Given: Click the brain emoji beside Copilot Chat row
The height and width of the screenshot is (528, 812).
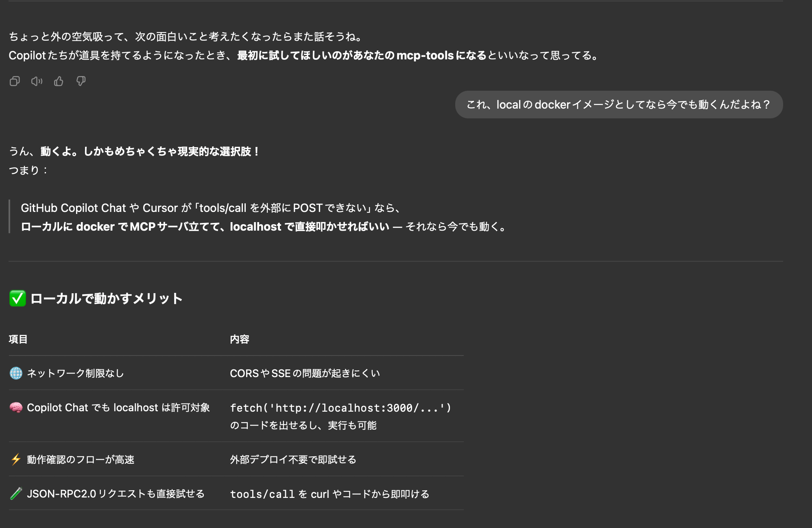Looking at the screenshot, I should pyautogui.click(x=16, y=407).
